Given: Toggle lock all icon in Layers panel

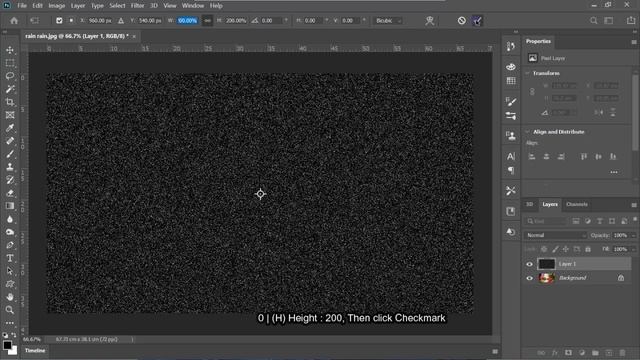Looking at the screenshot, I should (588, 249).
